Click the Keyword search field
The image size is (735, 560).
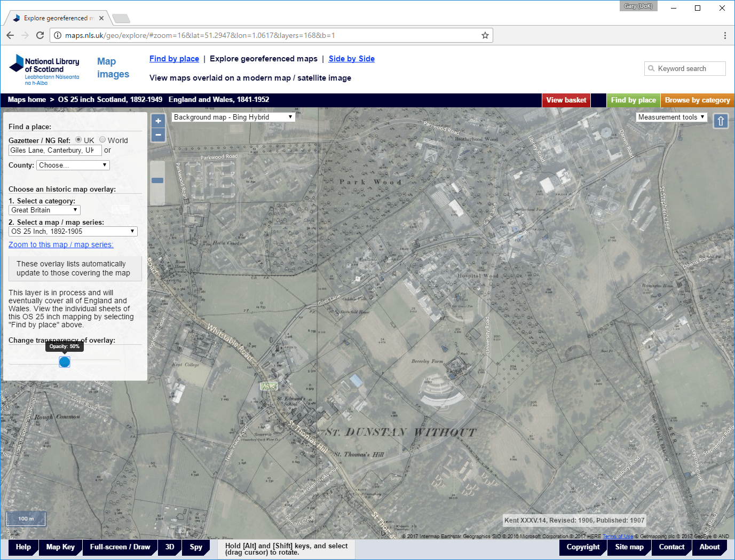point(685,68)
